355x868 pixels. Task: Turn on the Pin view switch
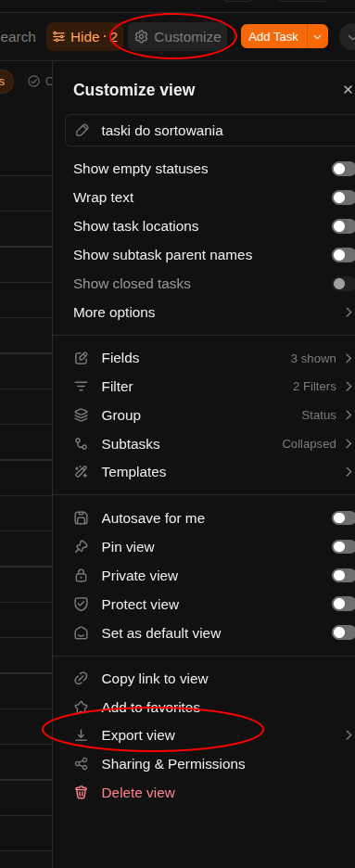[x=343, y=547]
